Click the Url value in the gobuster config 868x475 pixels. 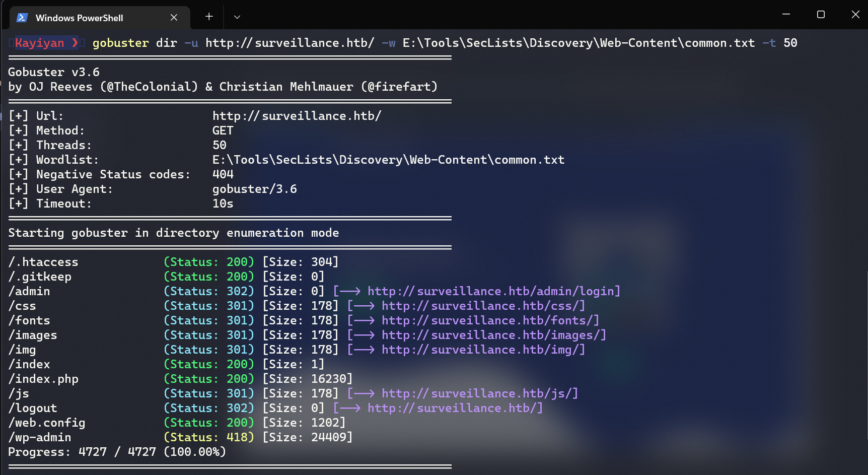point(297,116)
